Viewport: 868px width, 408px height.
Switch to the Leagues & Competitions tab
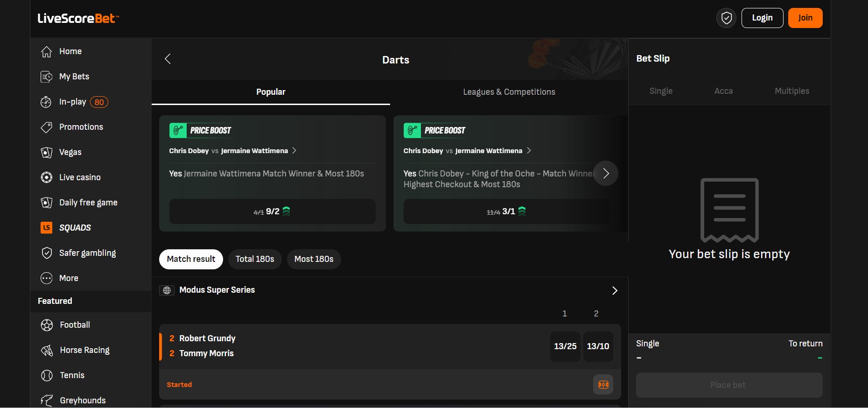[509, 92]
